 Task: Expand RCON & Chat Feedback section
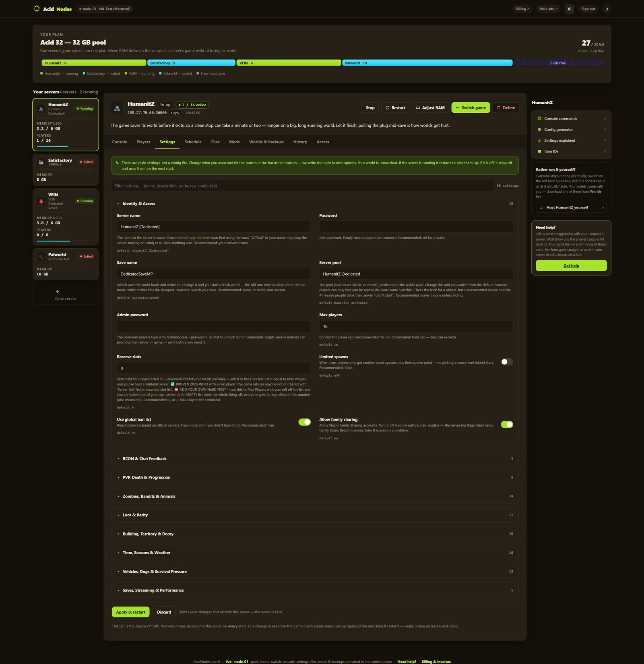[315, 459]
